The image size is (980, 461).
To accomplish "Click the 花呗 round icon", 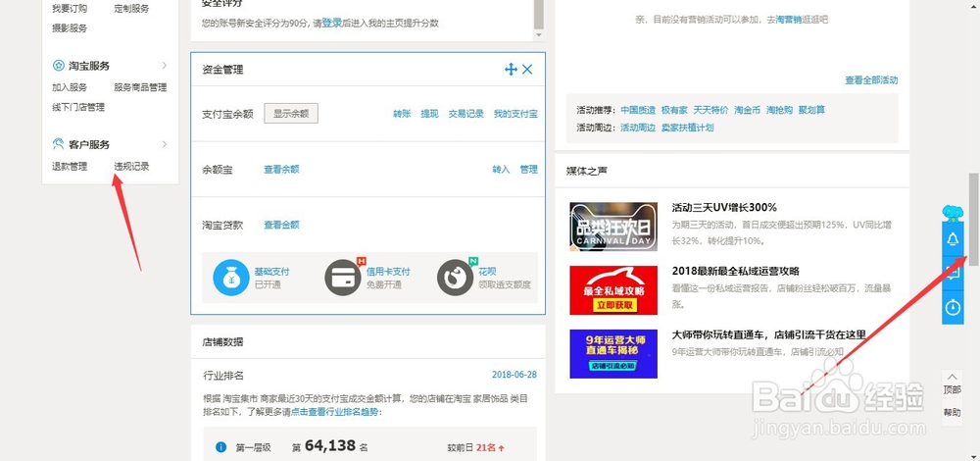I will [x=455, y=278].
